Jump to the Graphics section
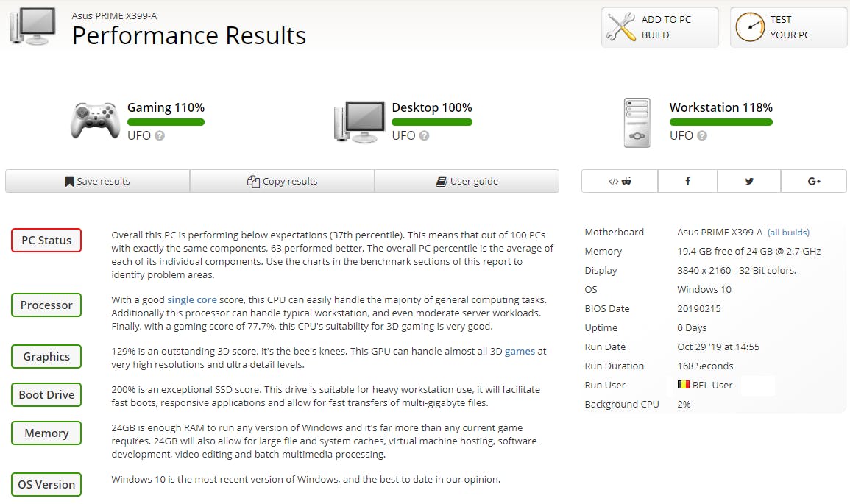This screenshot has height=504, width=850. click(x=46, y=357)
